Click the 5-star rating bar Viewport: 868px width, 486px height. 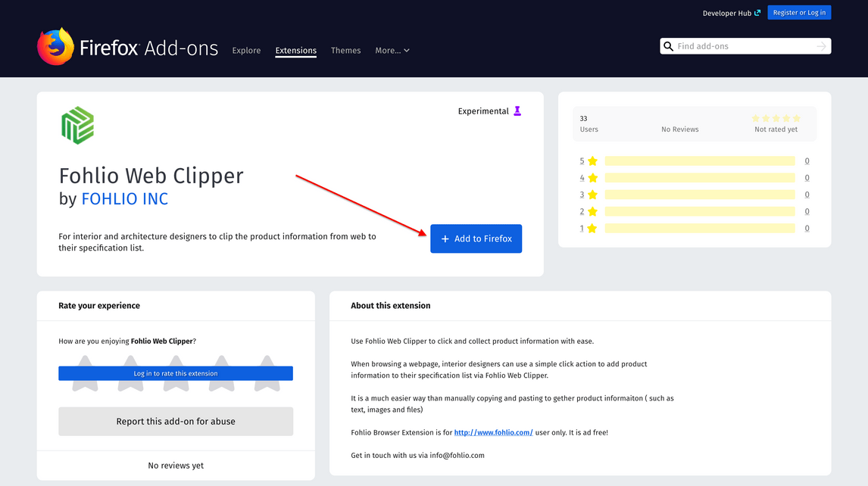pos(700,161)
